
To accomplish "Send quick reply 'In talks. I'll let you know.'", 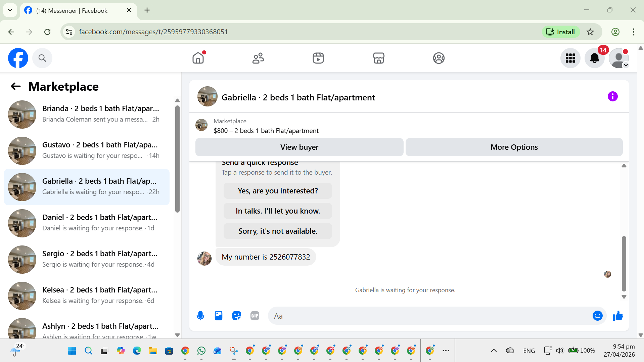I will pos(278,211).
